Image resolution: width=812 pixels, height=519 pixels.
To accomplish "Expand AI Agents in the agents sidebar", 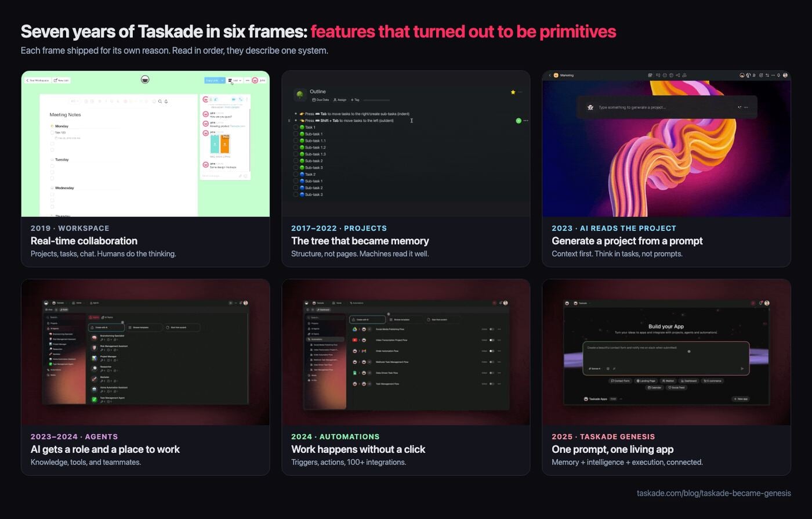I will (55, 329).
